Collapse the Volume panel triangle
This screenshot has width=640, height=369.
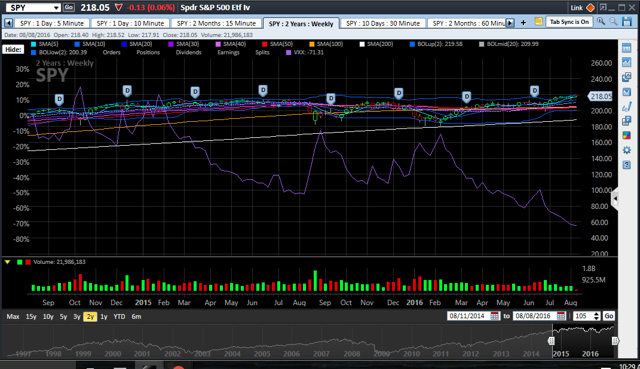pos(7,262)
